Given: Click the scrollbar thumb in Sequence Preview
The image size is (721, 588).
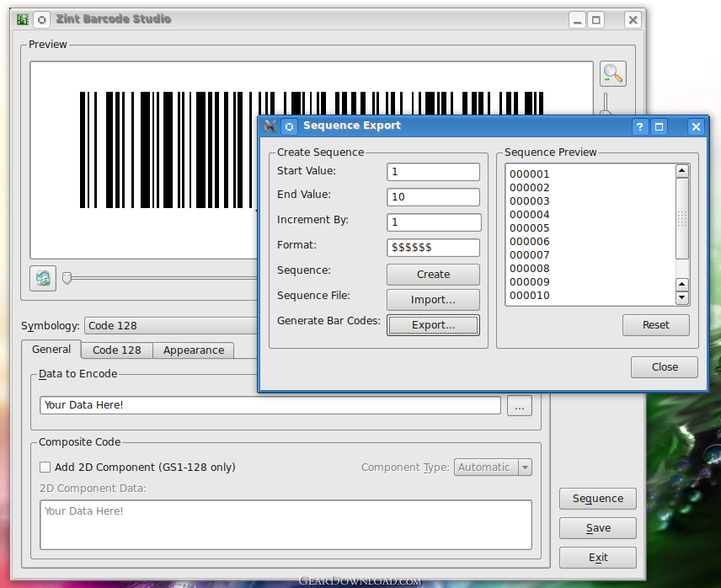Looking at the screenshot, I should pos(682,219).
